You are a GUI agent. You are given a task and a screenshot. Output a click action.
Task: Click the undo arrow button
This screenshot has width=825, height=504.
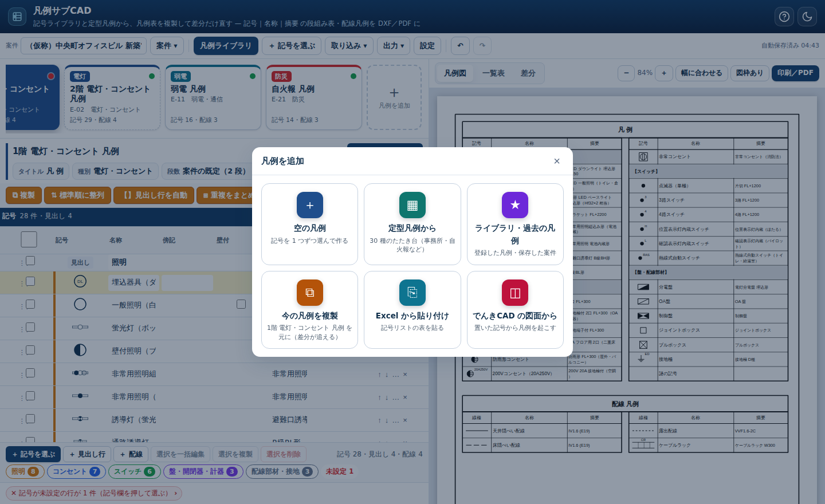460,46
